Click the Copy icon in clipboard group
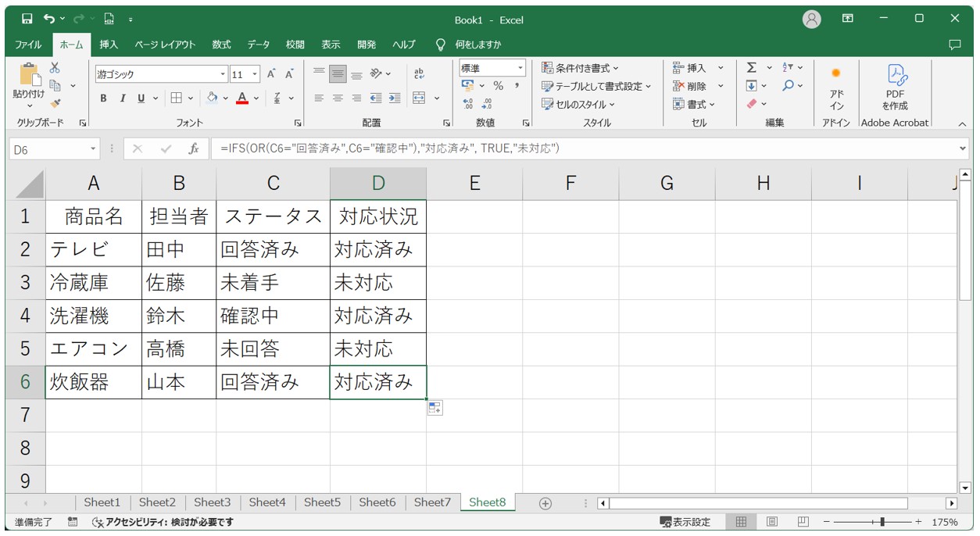 point(55,85)
